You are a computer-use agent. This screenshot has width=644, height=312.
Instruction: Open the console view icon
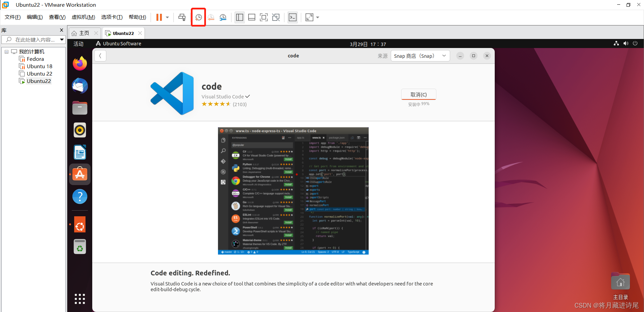point(292,17)
